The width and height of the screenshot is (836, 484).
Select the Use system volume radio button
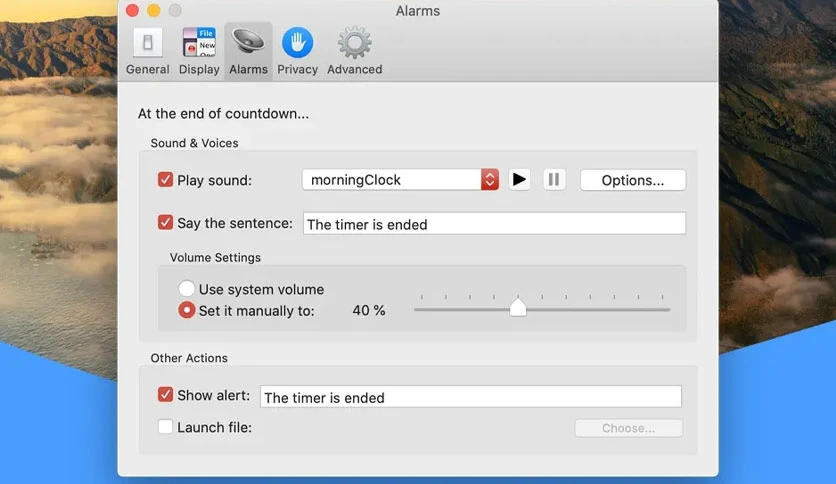[186, 288]
